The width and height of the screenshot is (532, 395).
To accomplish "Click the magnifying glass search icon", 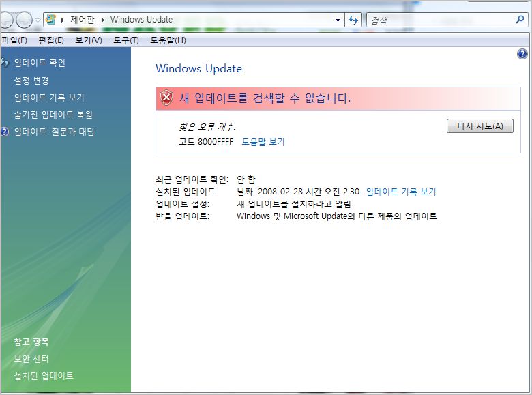I will 520,20.
